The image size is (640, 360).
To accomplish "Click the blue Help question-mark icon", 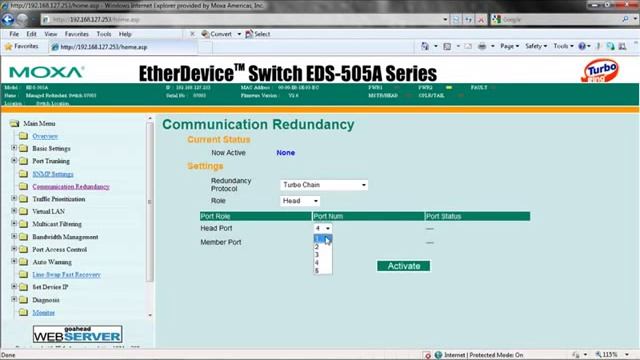I will tap(582, 46).
